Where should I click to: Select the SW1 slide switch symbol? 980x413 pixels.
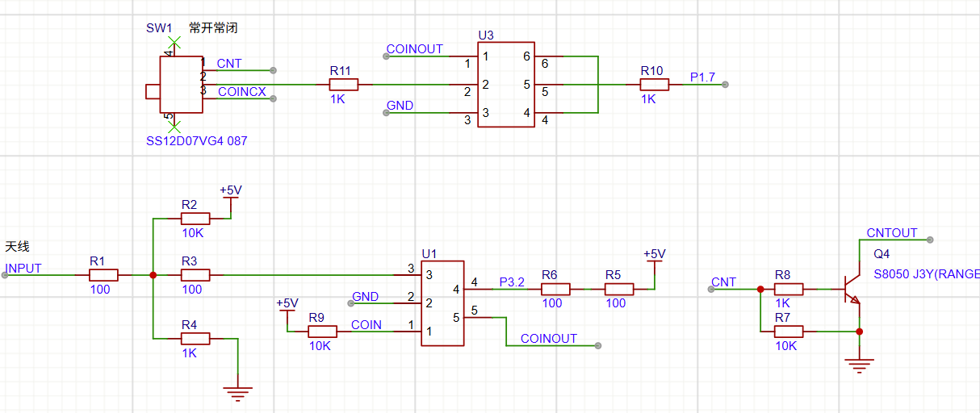coord(181,85)
